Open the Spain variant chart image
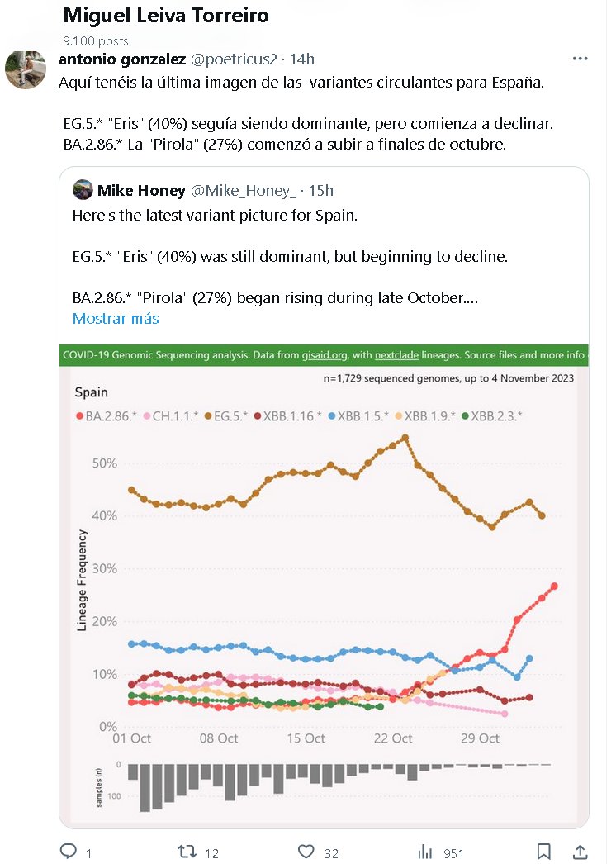The width and height of the screenshot is (616, 864). [323, 578]
